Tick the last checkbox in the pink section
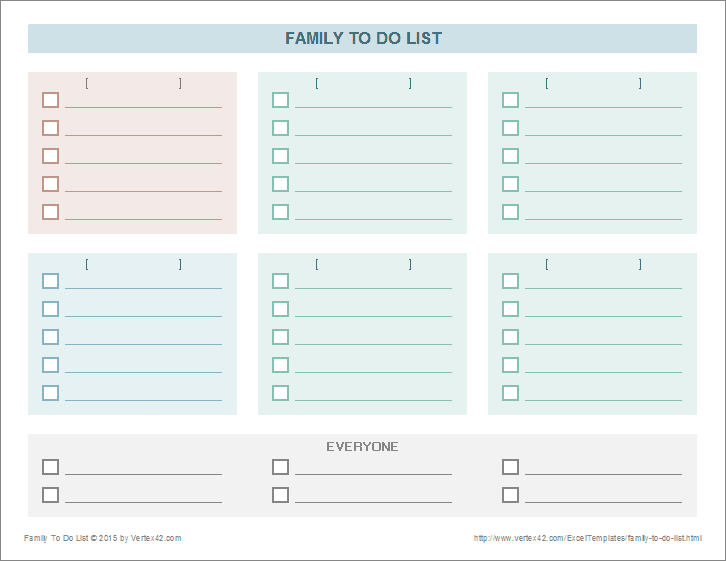The image size is (726, 561). point(50,212)
